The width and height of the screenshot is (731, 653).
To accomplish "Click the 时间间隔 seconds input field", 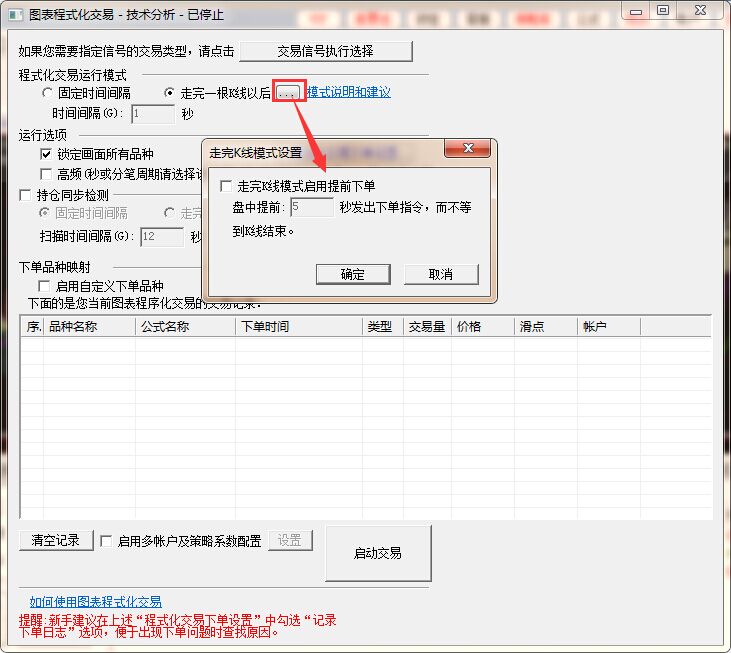I will pos(153,114).
